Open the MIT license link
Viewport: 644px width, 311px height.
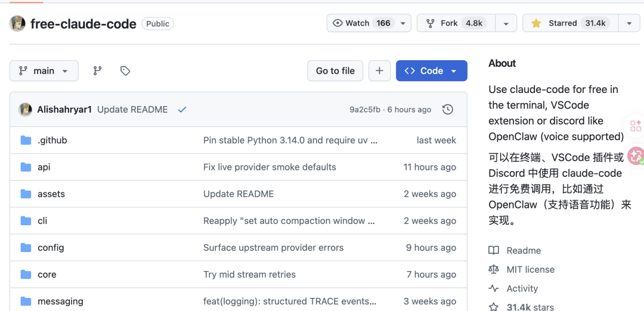tap(531, 269)
